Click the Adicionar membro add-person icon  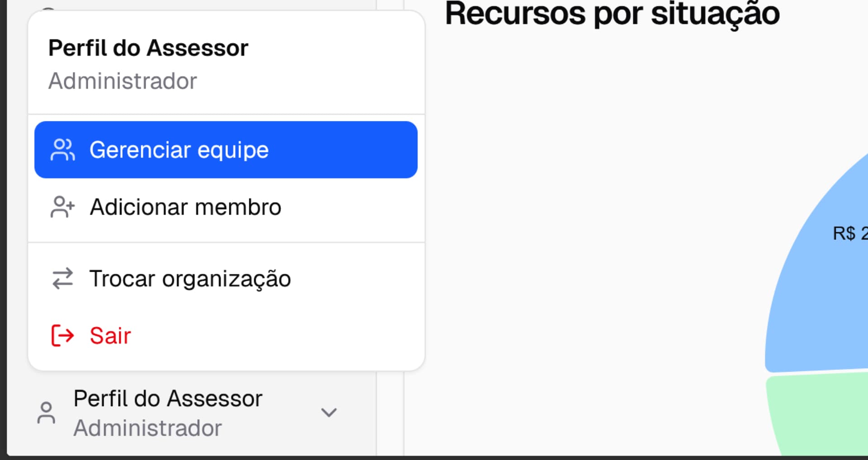[63, 207]
